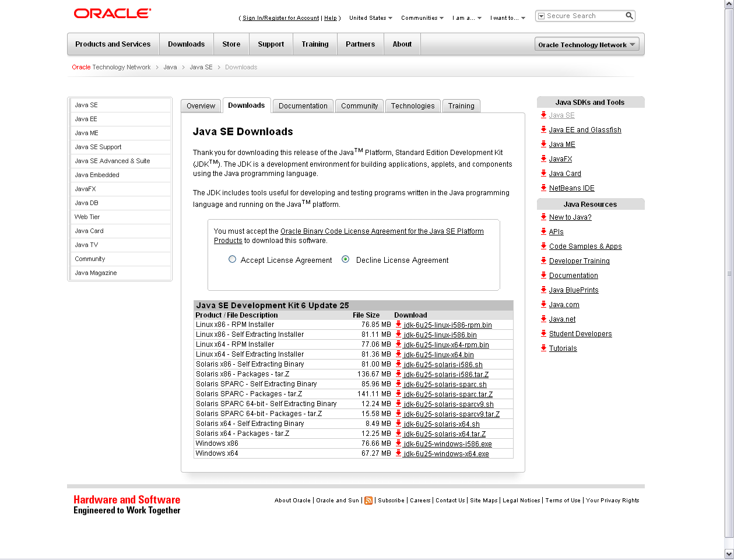Viewport: 734px width, 560px height.
Task: Open the Oracle Binary Code License Agreement link
Action: click(382, 231)
